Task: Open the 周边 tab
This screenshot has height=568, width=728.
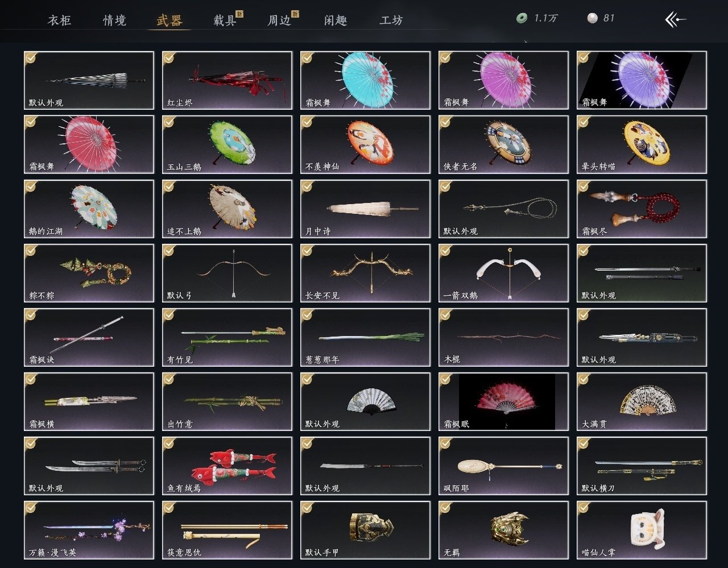Action: (x=279, y=20)
